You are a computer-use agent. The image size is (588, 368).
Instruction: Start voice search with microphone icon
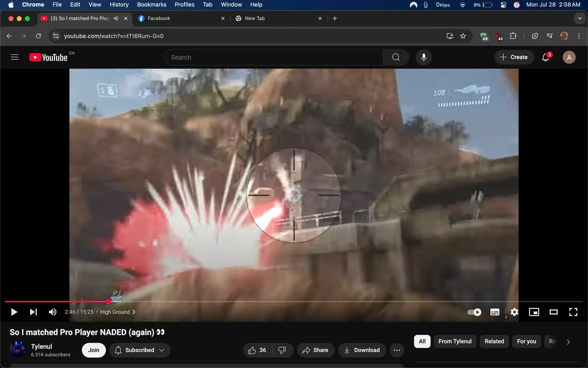424,57
